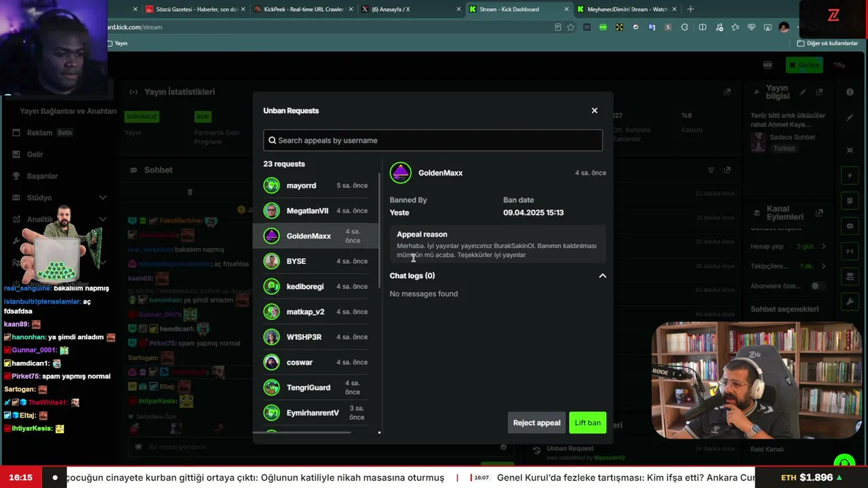Viewport: 868px width, 488px height.
Task: Open Gelir in the sidebar
Action: pyautogui.click(x=35, y=155)
